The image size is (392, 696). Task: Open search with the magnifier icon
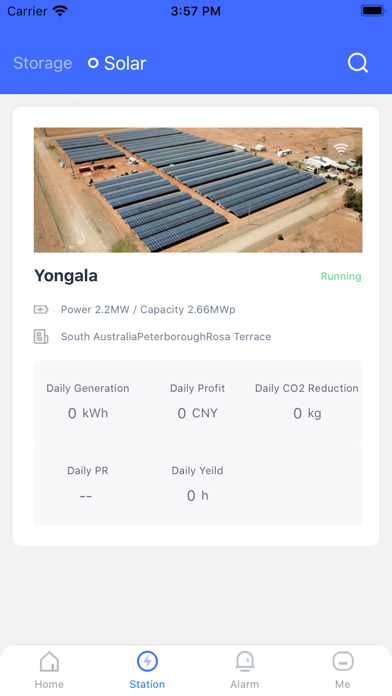tap(358, 63)
